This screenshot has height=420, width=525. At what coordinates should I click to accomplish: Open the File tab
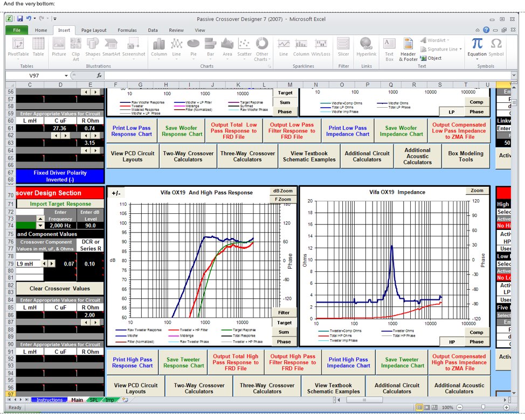[x=17, y=30]
